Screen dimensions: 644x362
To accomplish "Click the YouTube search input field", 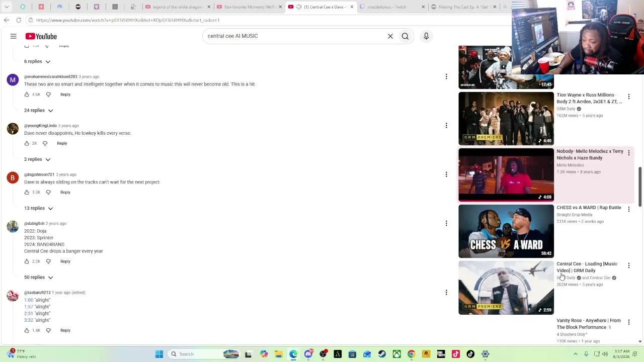I will tap(294, 36).
